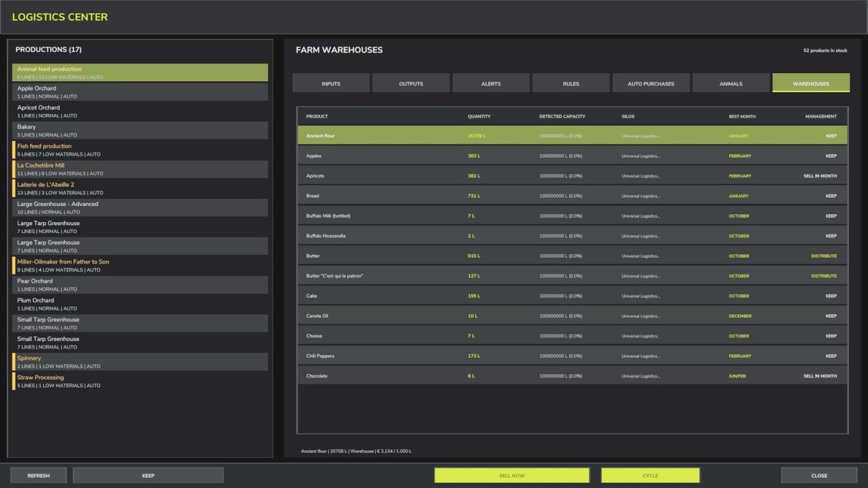This screenshot has width=868, height=488.
Task: Click the Close button in bottom bar
Action: (819, 475)
